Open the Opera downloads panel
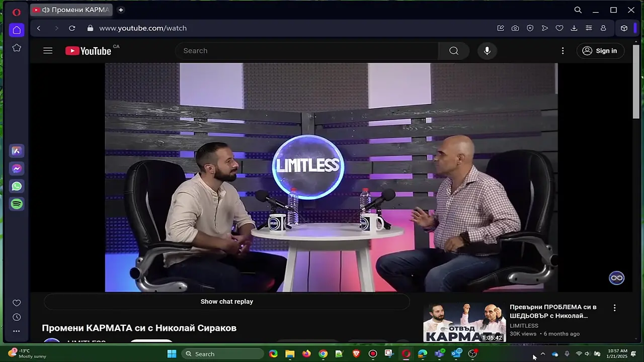This screenshot has height=362, width=644. [574, 28]
